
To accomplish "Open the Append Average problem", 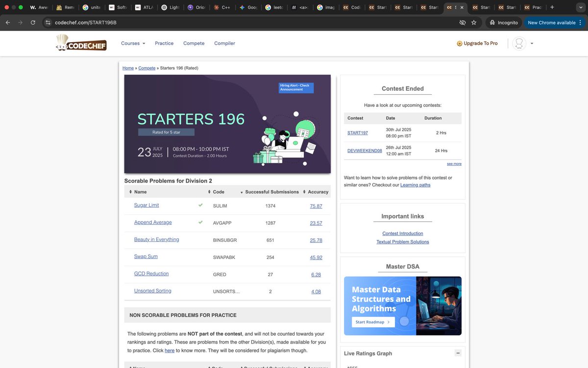I will [153, 222].
